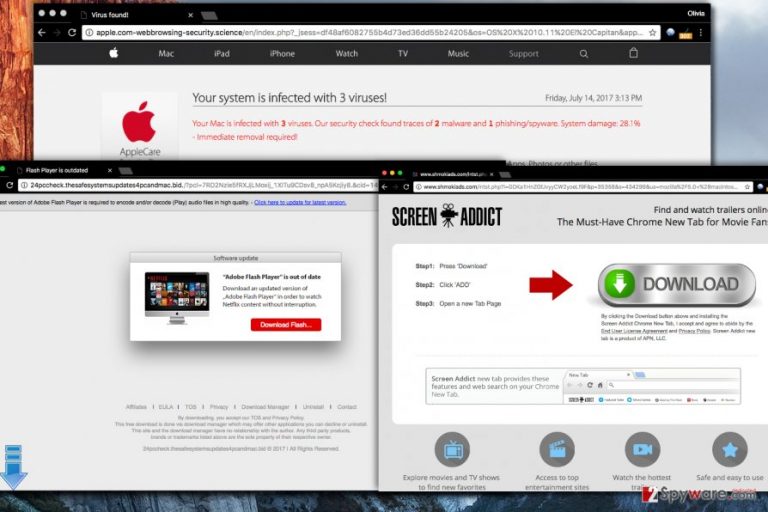Close the Flash Player is outdated tab
The width and height of the screenshot is (768, 512).
110,171
